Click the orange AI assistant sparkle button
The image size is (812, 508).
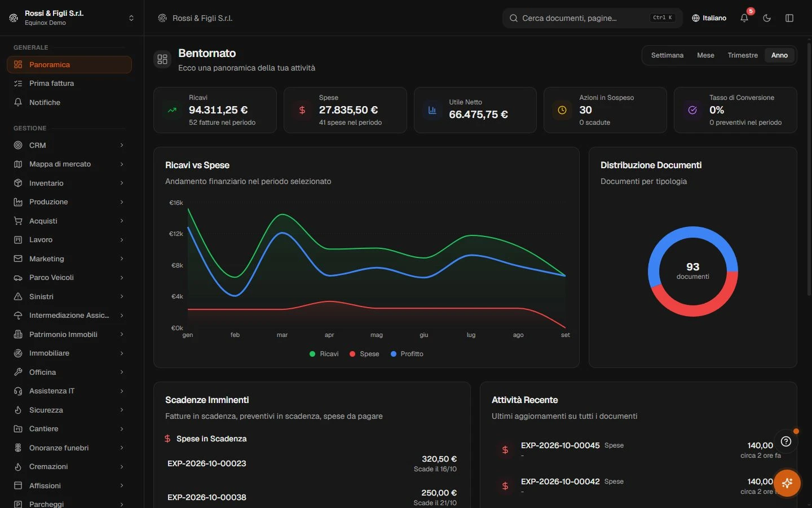(x=787, y=483)
